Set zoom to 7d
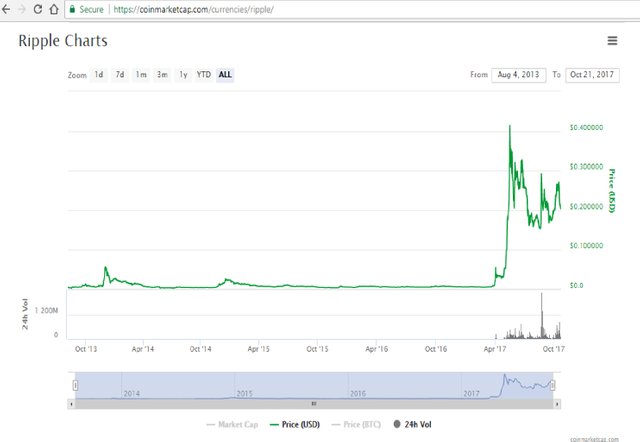 [x=120, y=75]
